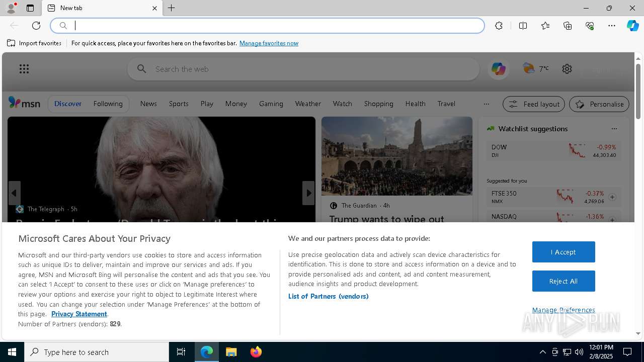Follow Manage favorites now link
The image size is (644, 362).
point(269,43)
